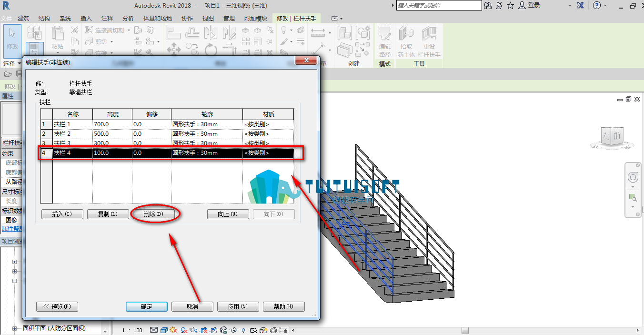The image size is (644, 335).
Task: Click the Communication Center satellite icon
Action: 499,5
